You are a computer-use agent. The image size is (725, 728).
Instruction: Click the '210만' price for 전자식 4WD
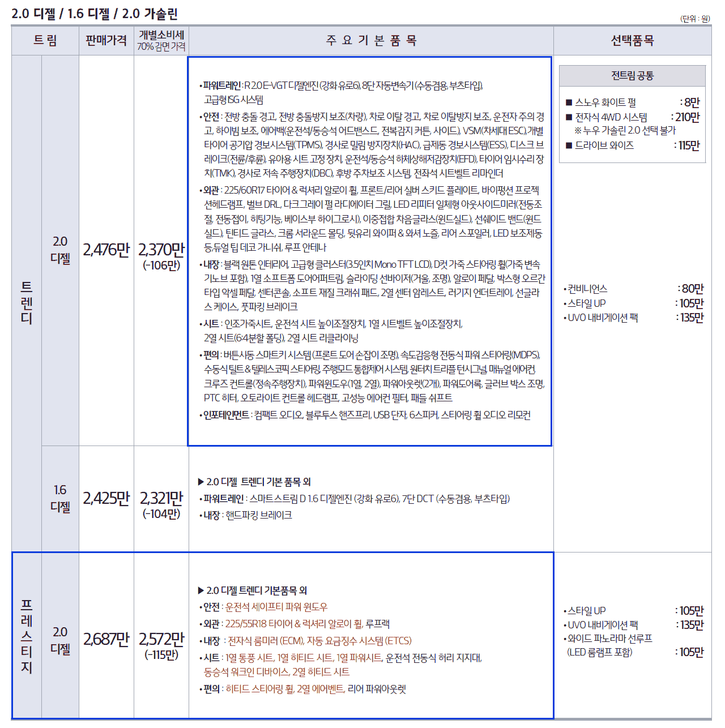click(687, 117)
